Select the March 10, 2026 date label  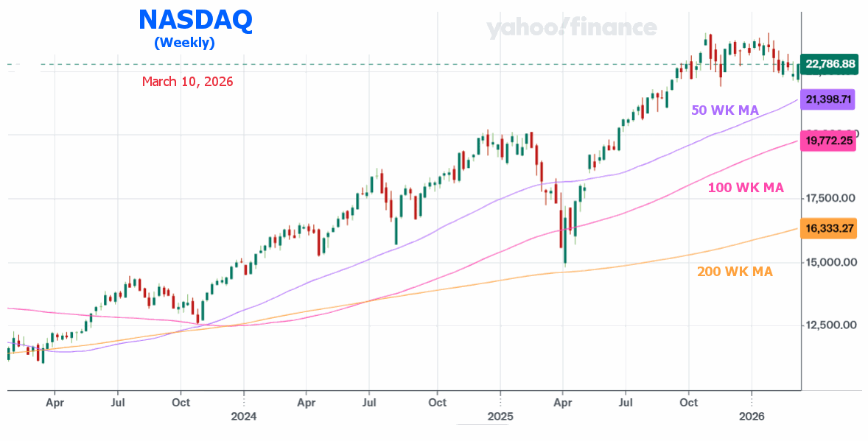(x=187, y=82)
